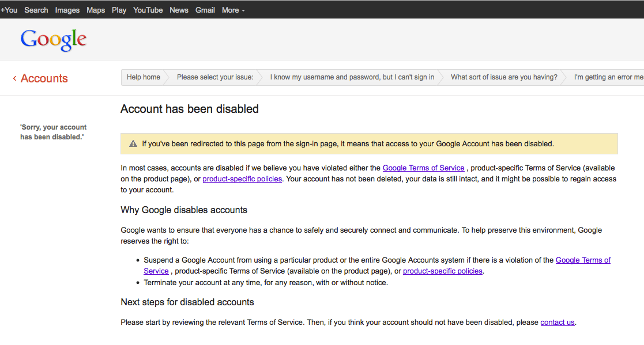The height and width of the screenshot is (345, 644).
Task: Click the product-specific policies link
Action: pyautogui.click(x=242, y=179)
